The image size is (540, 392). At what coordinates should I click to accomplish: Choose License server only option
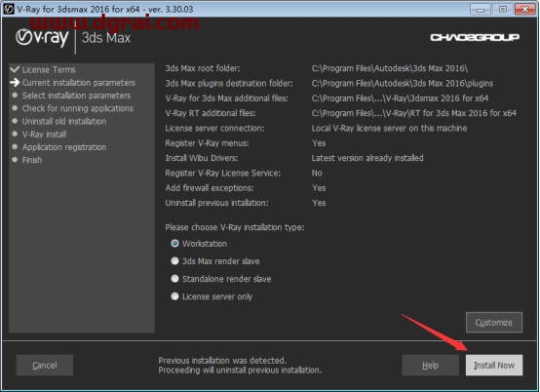pyautogui.click(x=174, y=296)
